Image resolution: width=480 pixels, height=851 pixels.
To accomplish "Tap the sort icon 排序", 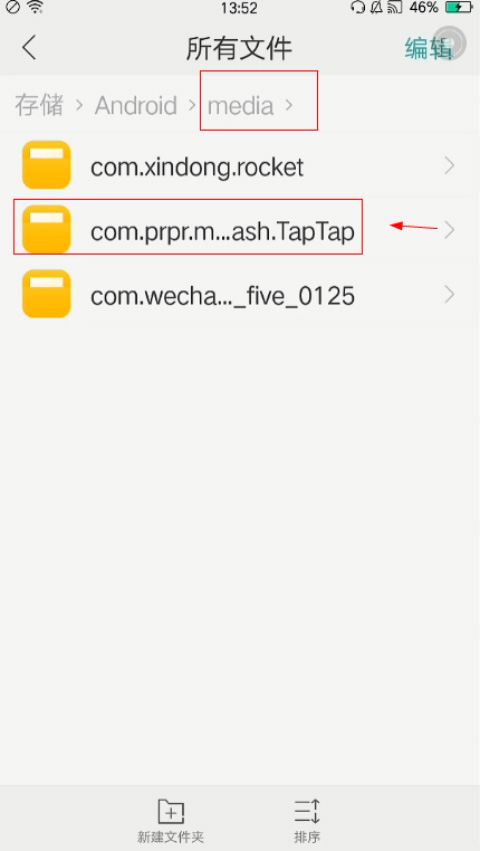I will click(x=307, y=812).
